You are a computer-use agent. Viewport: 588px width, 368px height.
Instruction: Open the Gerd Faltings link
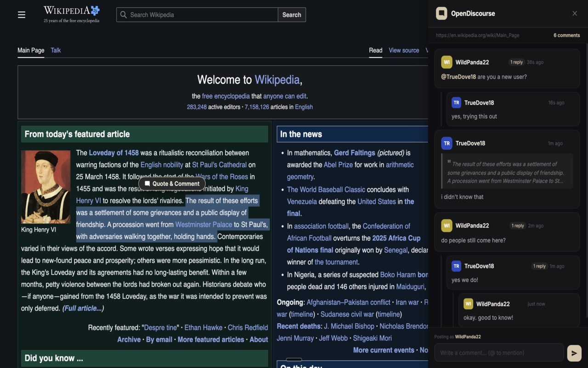click(x=355, y=153)
